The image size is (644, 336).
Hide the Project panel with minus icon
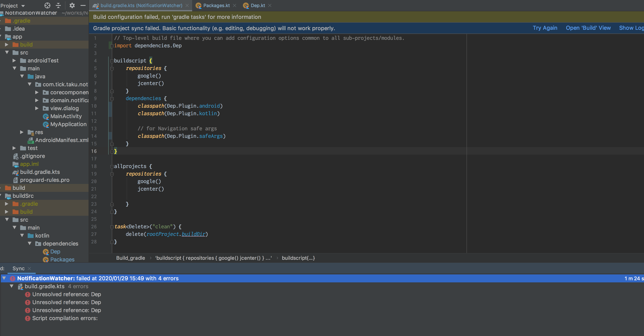(x=83, y=5)
